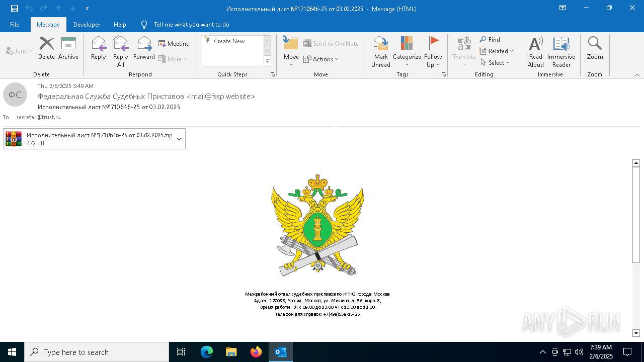The width and height of the screenshot is (644, 362).
Task: Open the Related dropdown
Action: tap(497, 51)
